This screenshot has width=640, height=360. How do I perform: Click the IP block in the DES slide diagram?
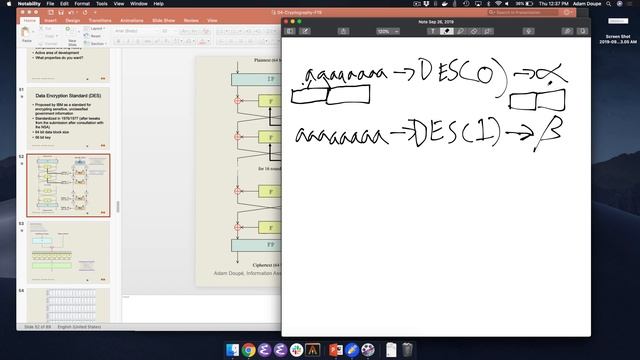(x=256, y=79)
